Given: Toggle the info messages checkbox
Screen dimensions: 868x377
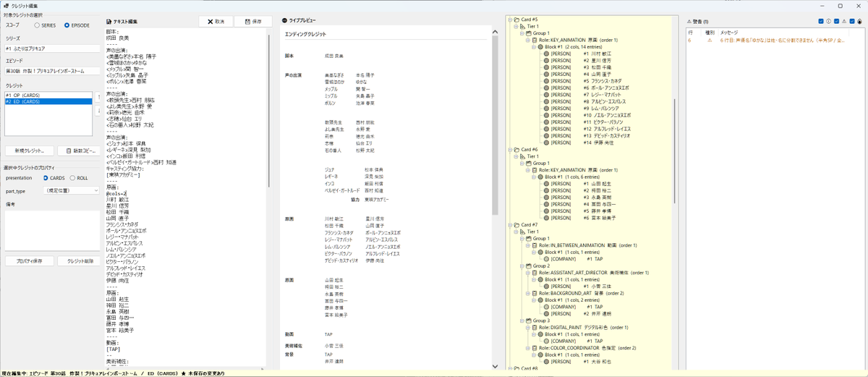Looking at the screenshot, I should point(821,21).
